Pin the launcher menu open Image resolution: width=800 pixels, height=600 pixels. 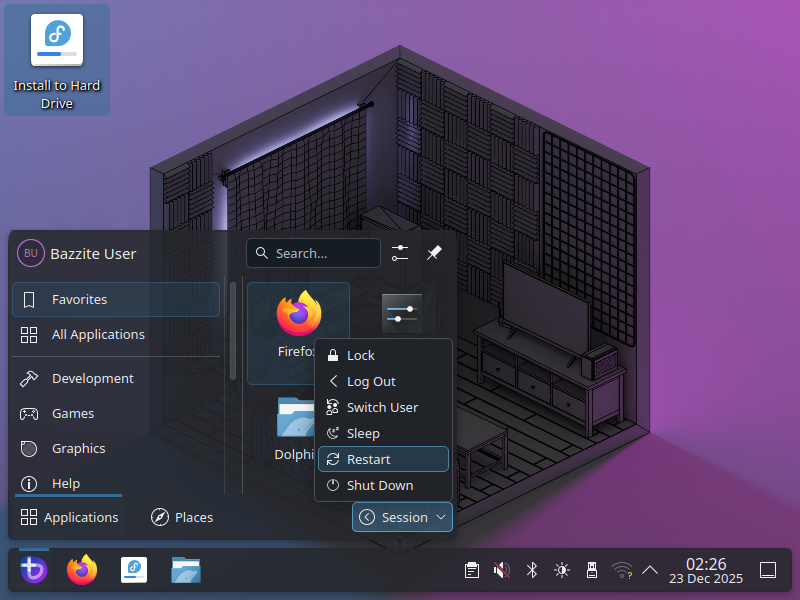click(x=434, y=253)
